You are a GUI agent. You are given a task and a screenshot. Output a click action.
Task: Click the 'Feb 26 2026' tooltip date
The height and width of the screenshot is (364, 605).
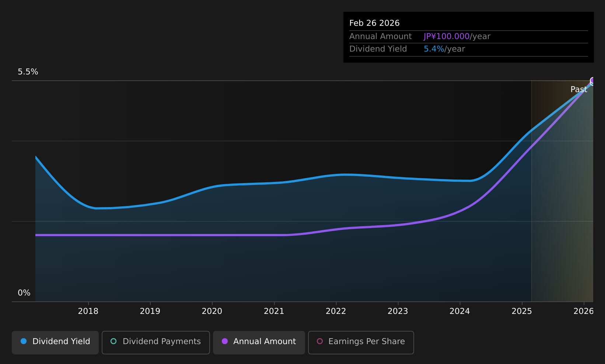pyautogui.click(x=374, y=23)
